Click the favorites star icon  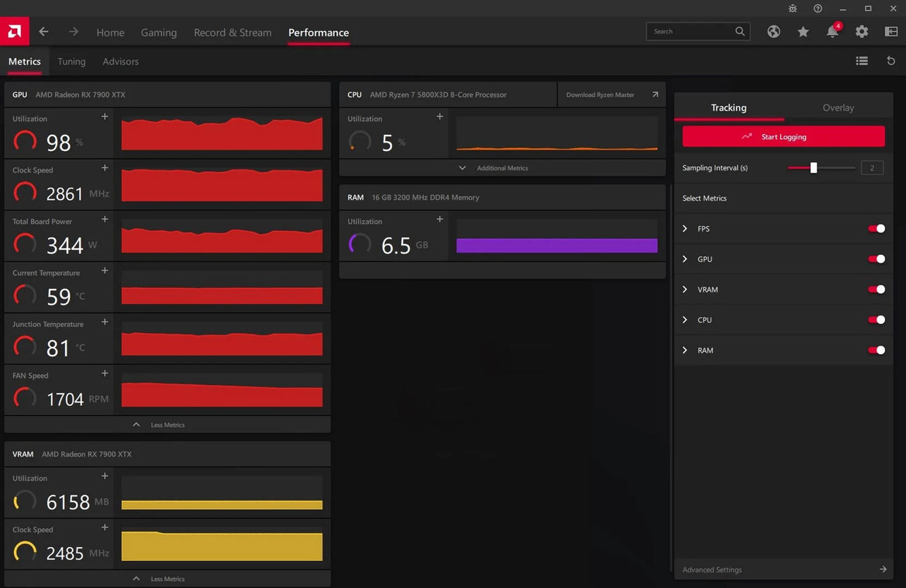803,32
